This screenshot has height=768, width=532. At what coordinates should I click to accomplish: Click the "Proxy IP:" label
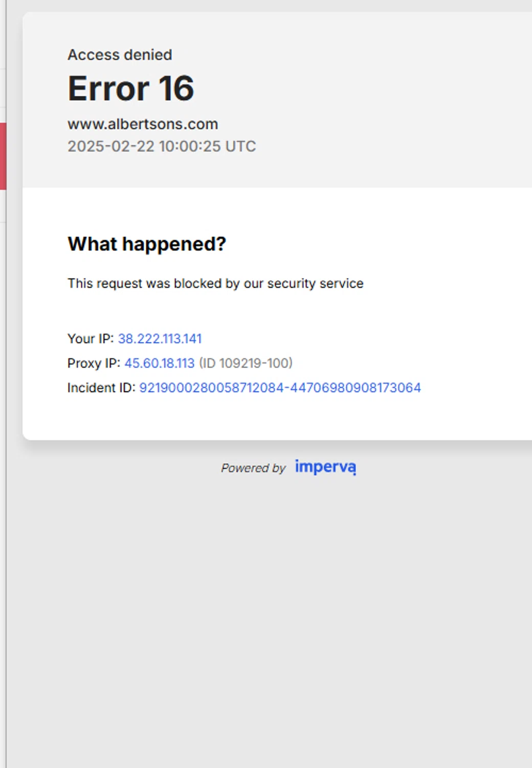(94, 363)
